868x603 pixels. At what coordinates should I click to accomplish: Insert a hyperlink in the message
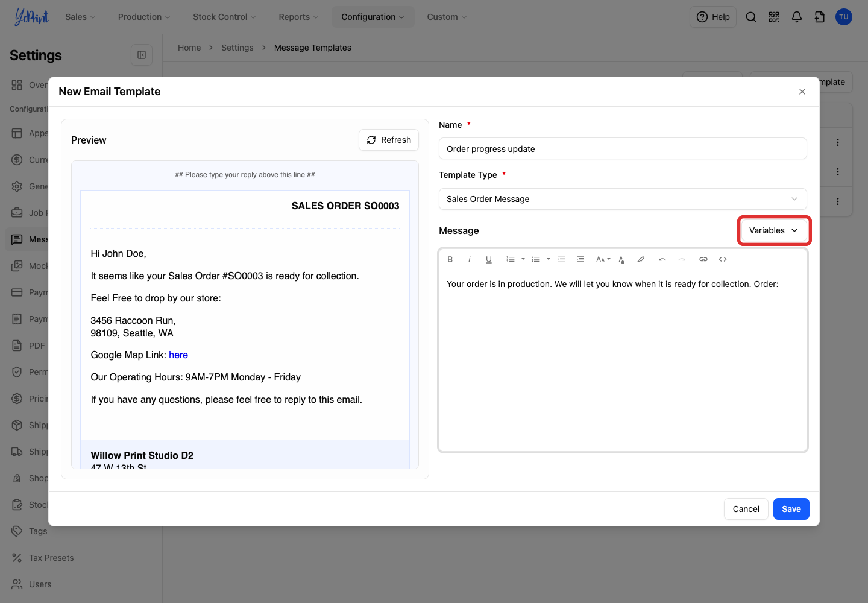(703, 259)
